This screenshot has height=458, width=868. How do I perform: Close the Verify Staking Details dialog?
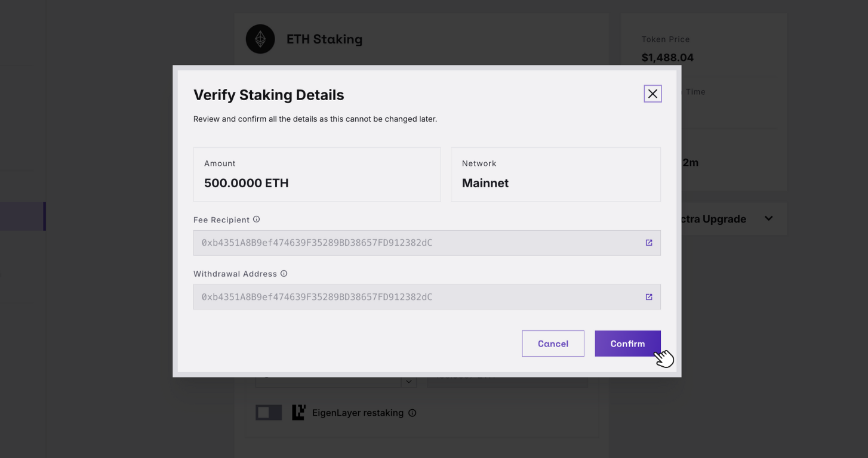click(652, 94)
